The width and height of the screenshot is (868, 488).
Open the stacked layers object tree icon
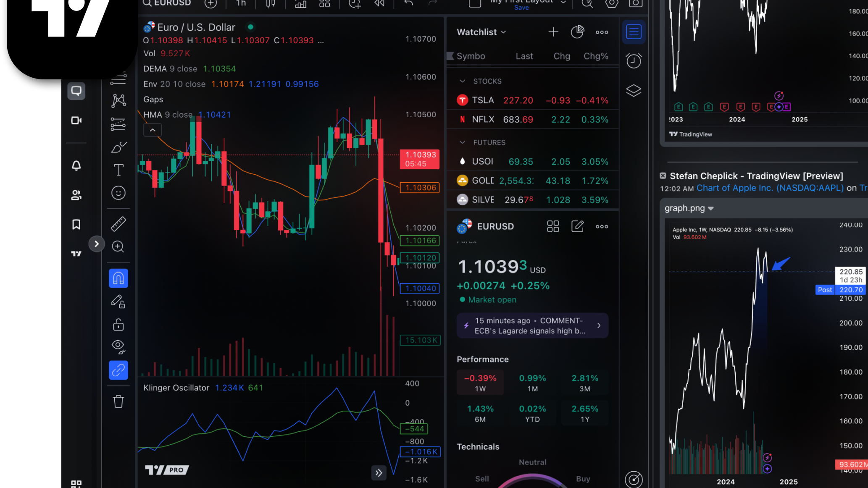(x=634, y=90)
